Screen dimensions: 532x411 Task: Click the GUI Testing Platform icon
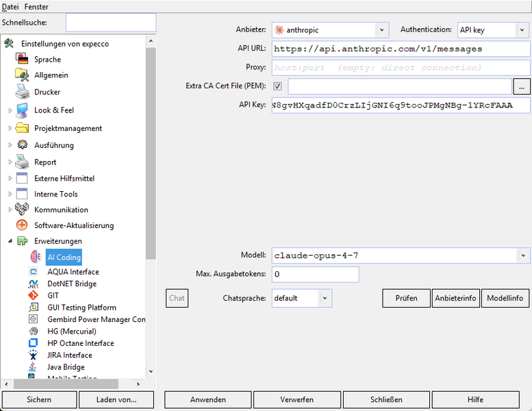[34, 307]
